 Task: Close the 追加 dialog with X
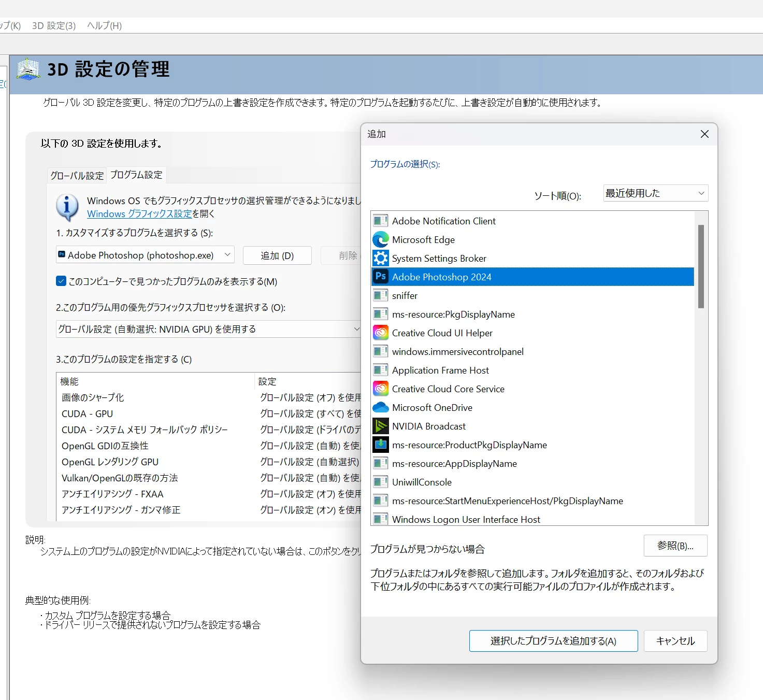click(704, 134)
